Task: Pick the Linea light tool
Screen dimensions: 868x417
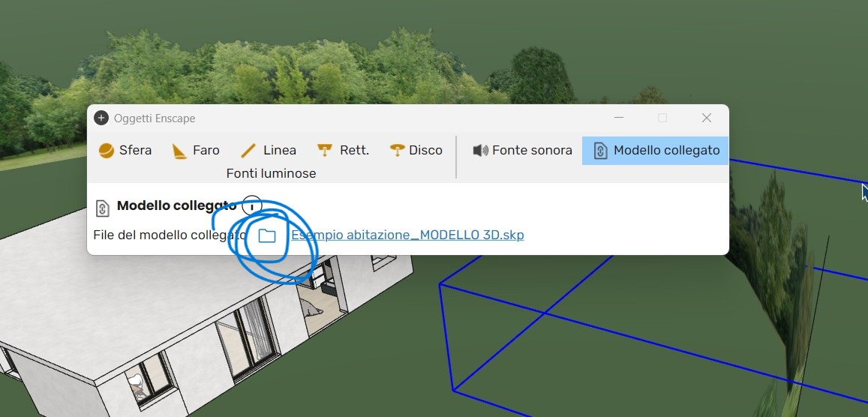Action: [248, 151]
